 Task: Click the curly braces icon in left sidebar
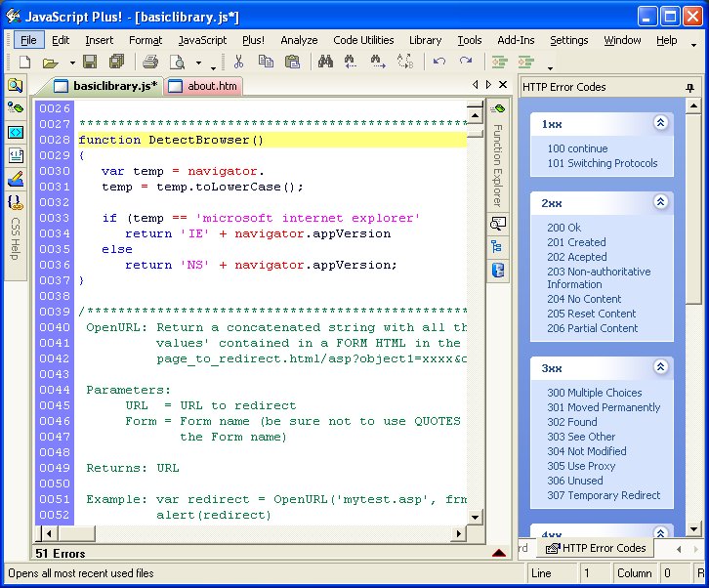pyautogui.click(x=16, y=202)
